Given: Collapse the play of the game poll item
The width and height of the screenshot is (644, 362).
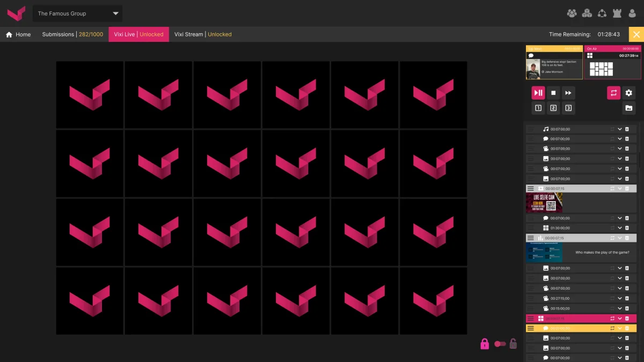Looking at the screenshot, I should pyautogui.click(x=619, y=238).
